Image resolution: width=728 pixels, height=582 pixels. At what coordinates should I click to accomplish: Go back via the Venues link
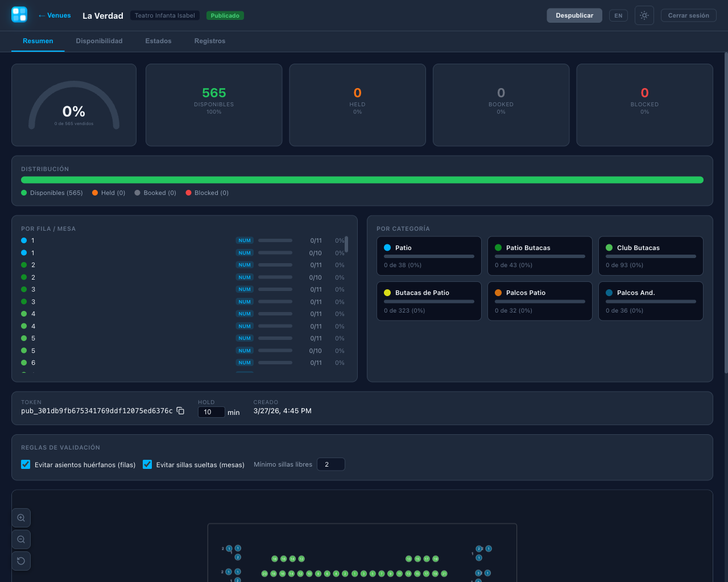pyautogui.click(x=54, y=15)
